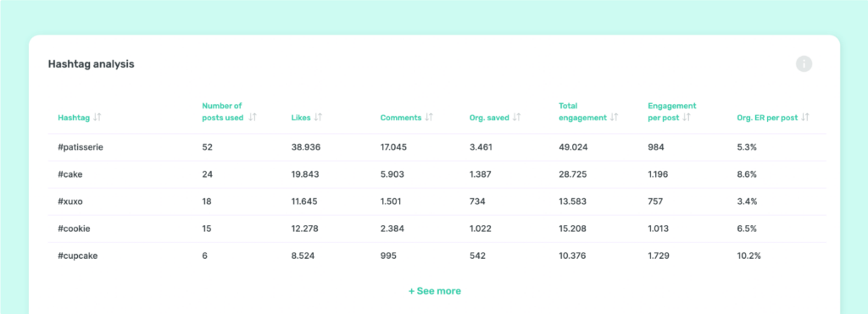Sort by Org. saved arrows icon
Screen dimensions: 868x314
516,117
